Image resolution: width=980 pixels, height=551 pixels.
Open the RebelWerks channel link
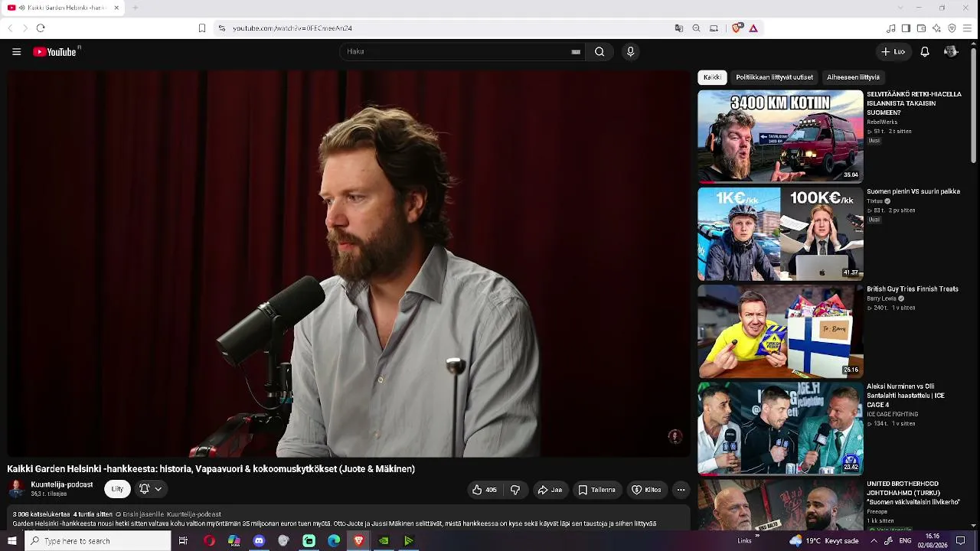point(882,122)
